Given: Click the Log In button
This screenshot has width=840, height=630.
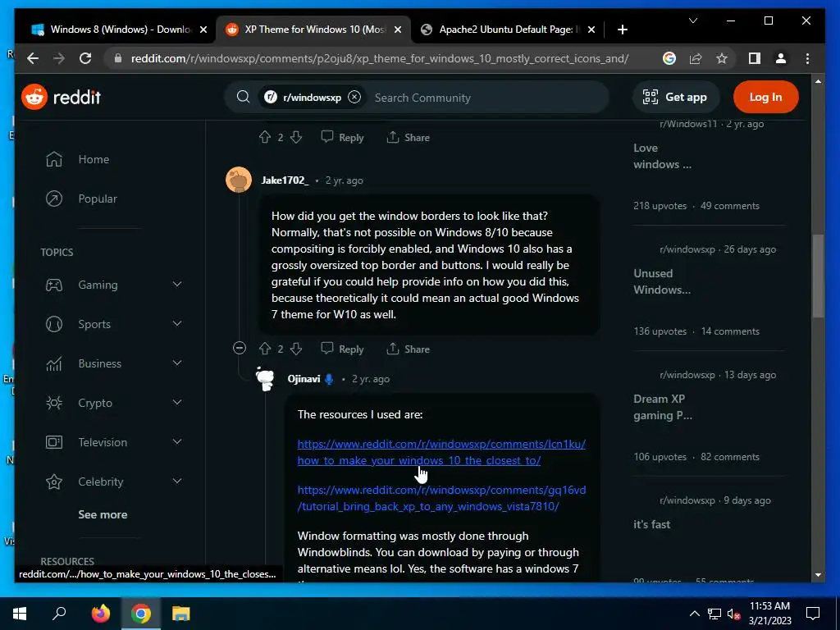Looking at the screenshot, I should click(x=765, y=97).
